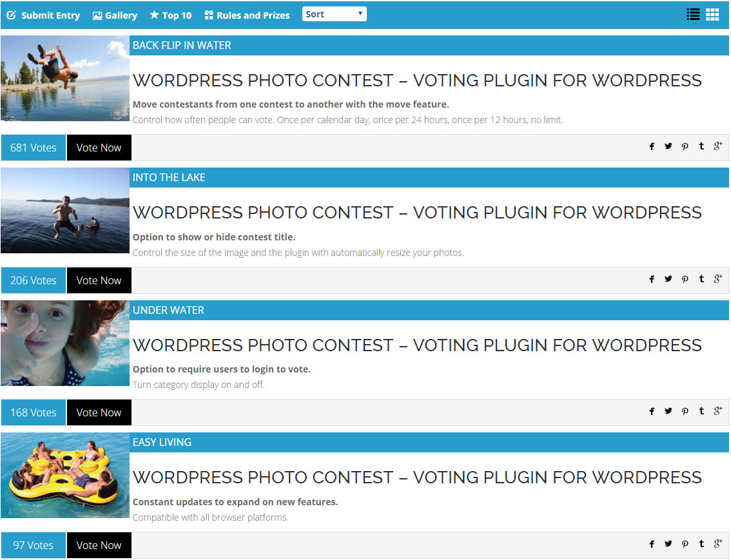Screen dimensions: 731x560
Task: Vote Now for Back Flip in Water
Action: coord(99,148)
